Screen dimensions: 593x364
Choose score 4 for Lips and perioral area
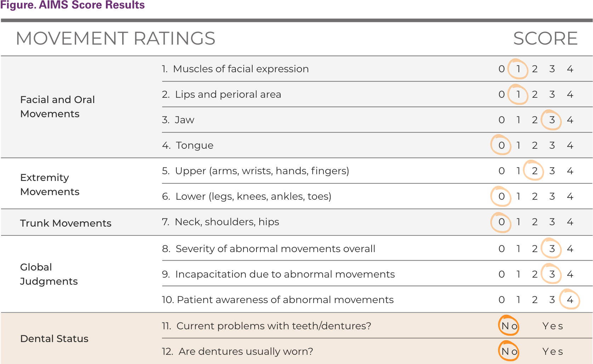[570, 95]
